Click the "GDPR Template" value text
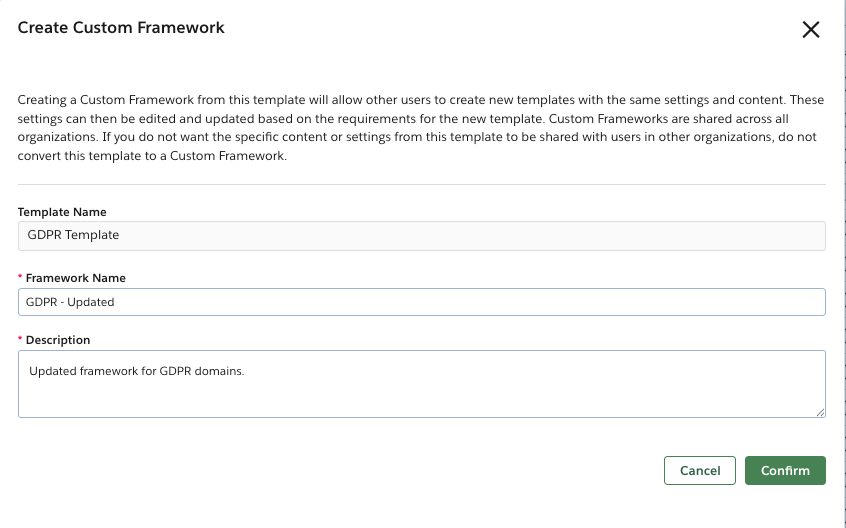The image size is (846, 528). tap(73, 235)
